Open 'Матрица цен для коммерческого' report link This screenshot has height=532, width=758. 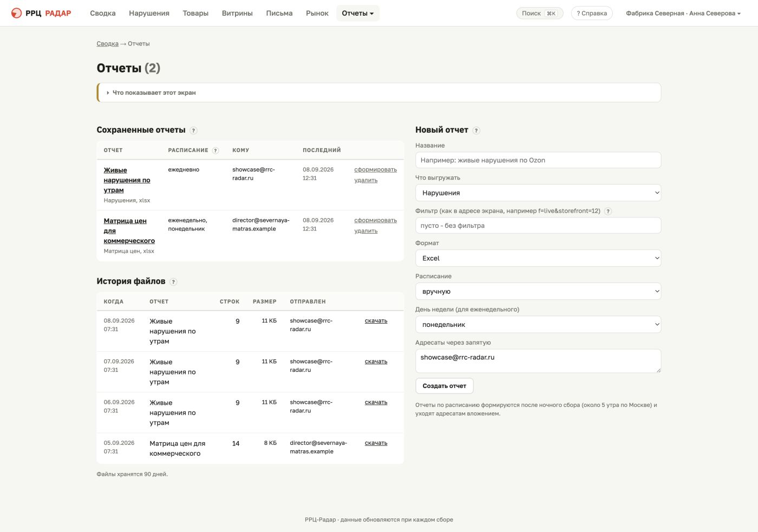129,231
